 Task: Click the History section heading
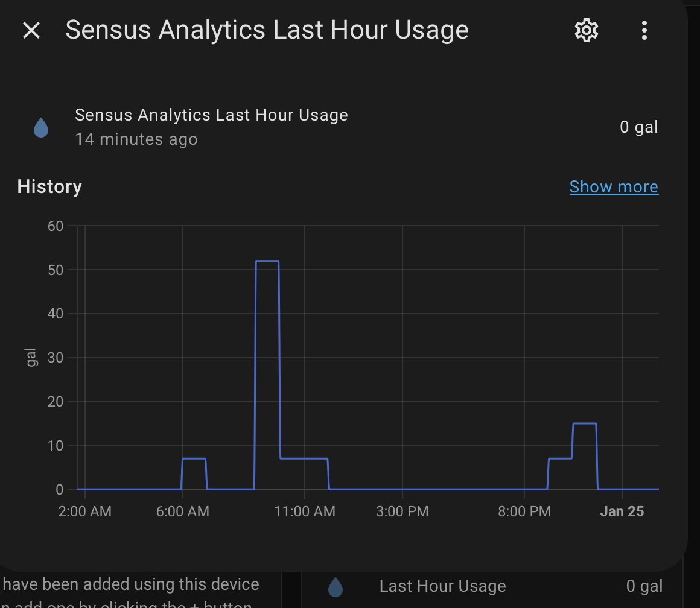point(49,186)
